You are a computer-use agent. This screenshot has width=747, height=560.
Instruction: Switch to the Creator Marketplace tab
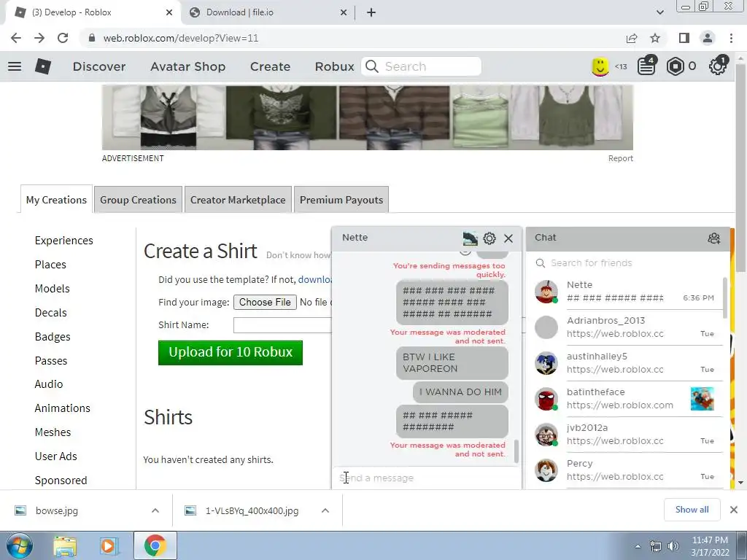(x=238, y=200)
